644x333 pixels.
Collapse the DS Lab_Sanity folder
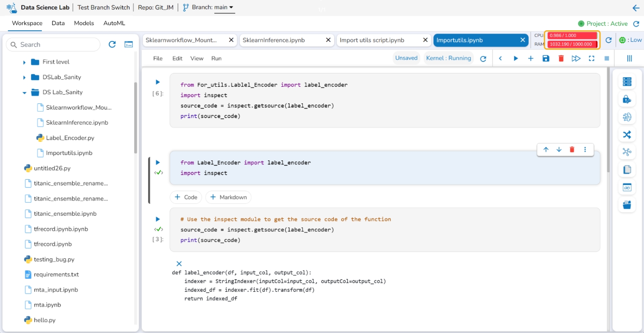(x=24, y=93)
